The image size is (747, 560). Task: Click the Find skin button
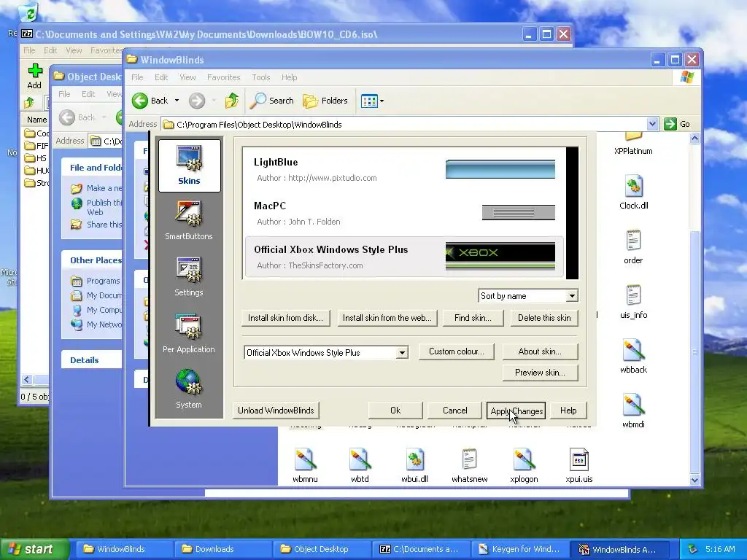(473, 318)
